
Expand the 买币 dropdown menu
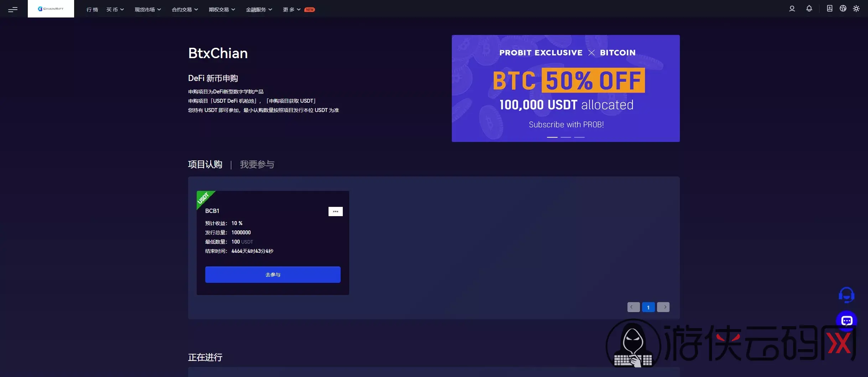(x=115, y=10)
